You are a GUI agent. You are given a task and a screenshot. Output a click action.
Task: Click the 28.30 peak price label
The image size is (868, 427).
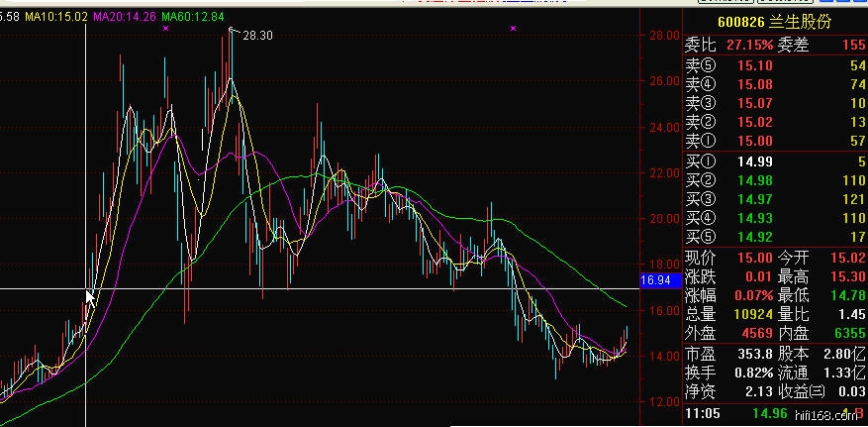coord(257,35)
